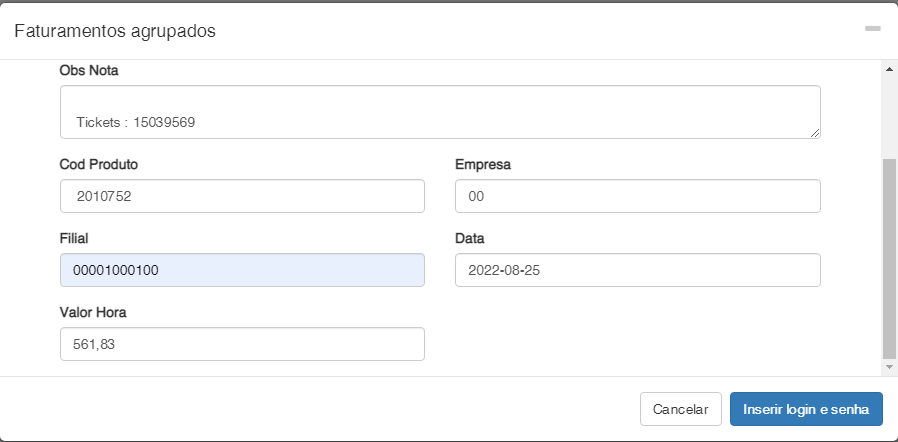Click the Empresa label text

click(x=483, y=164)
